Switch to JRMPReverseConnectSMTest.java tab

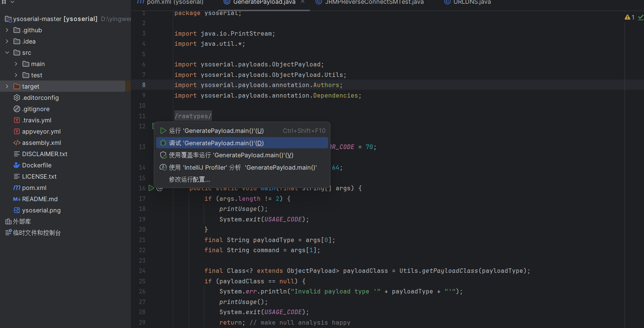[370, 2]
